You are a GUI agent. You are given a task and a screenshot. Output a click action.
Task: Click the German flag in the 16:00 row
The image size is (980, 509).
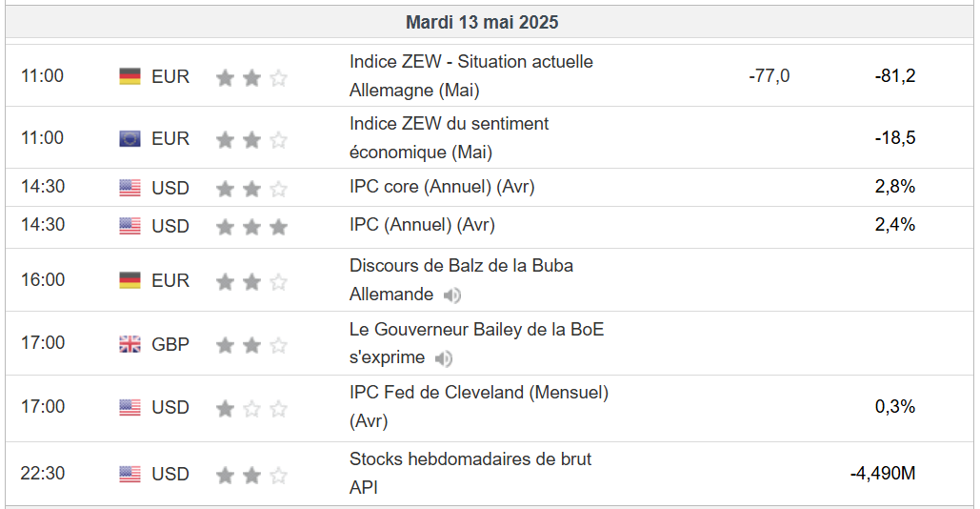click(130, 280)
